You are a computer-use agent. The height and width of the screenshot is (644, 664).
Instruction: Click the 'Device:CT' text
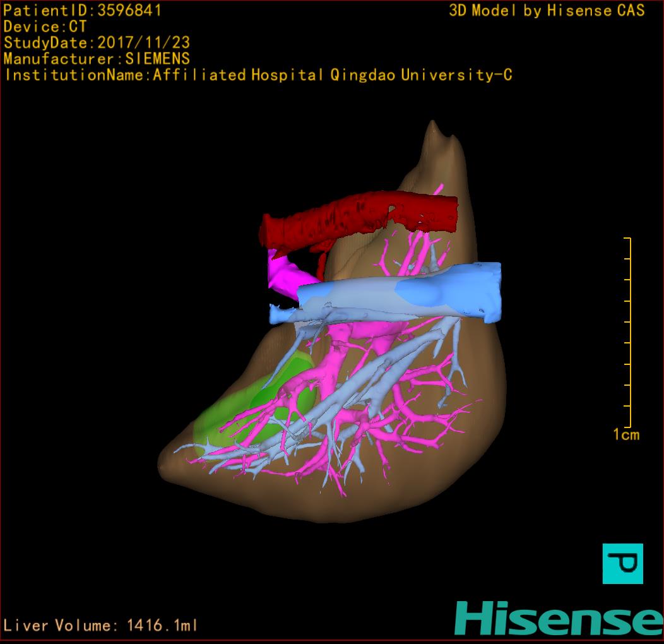pos(45,27)
